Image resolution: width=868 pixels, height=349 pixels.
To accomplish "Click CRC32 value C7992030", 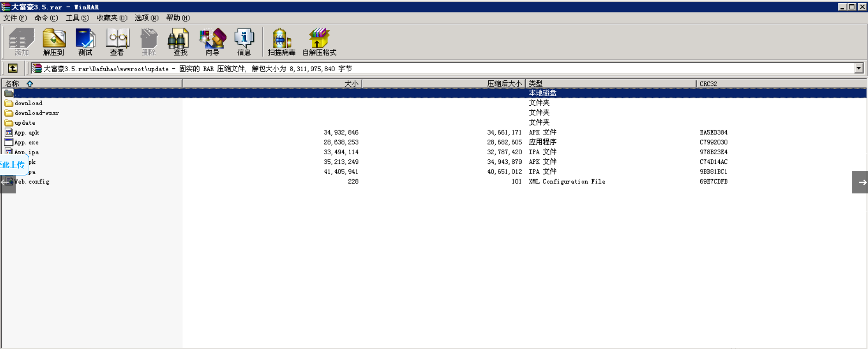I will [x=713, y=142].
